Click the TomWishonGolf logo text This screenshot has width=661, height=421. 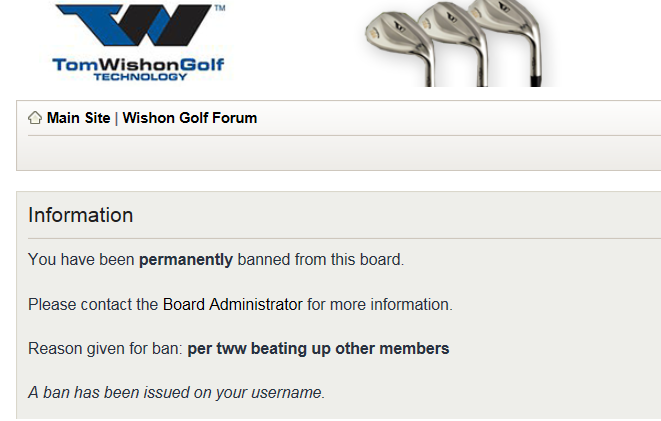coord(138,64)
